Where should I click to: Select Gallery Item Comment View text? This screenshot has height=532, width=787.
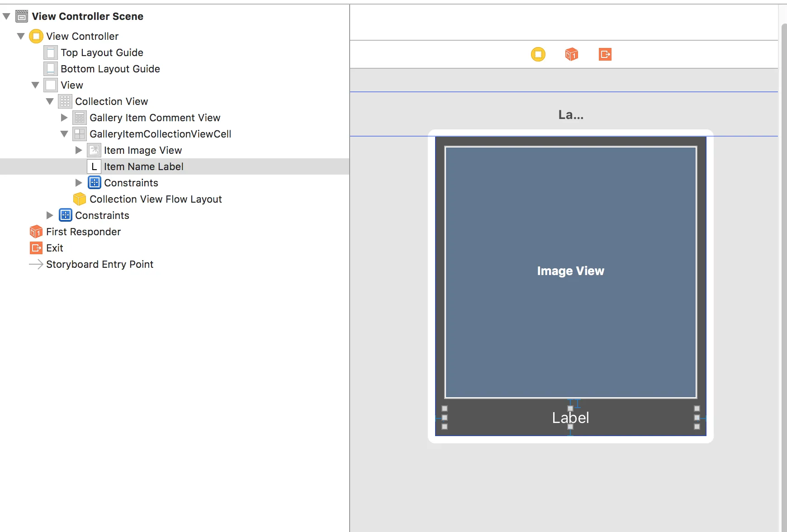pyautogui.click(x=155, y=118)
